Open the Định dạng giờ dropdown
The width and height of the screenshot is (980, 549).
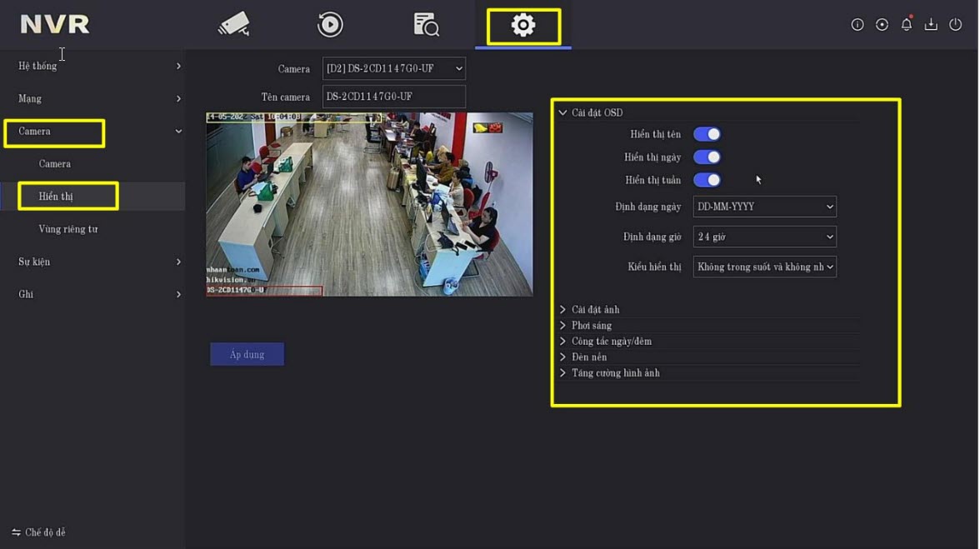pyautogui.click(x=764, y=237)
